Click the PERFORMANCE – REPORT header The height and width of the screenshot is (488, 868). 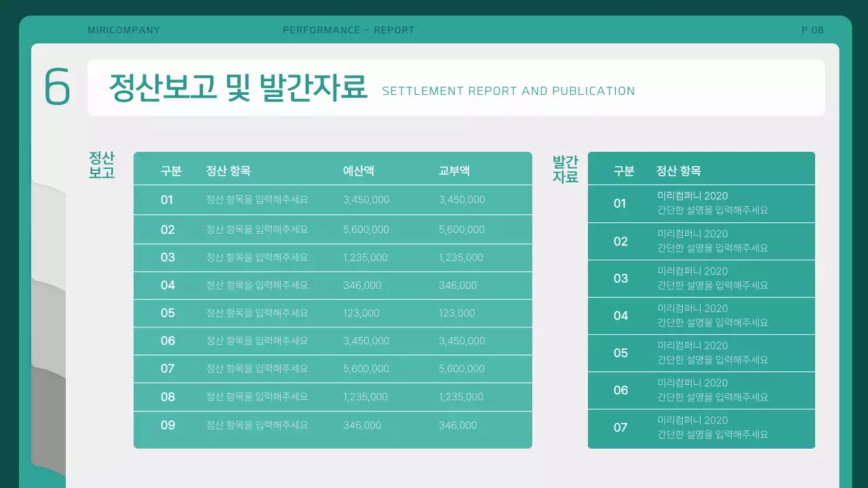click(x=349, y=30)
